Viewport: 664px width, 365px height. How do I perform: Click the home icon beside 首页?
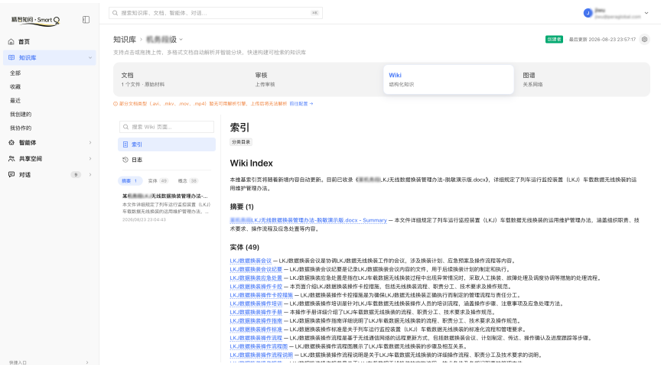pyautogui.click(x=11, y=41)
